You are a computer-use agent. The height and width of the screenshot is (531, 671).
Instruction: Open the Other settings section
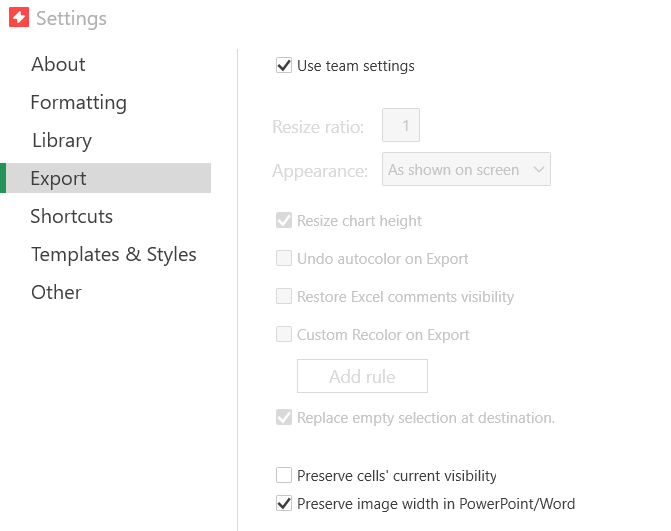tap(56, 292)
